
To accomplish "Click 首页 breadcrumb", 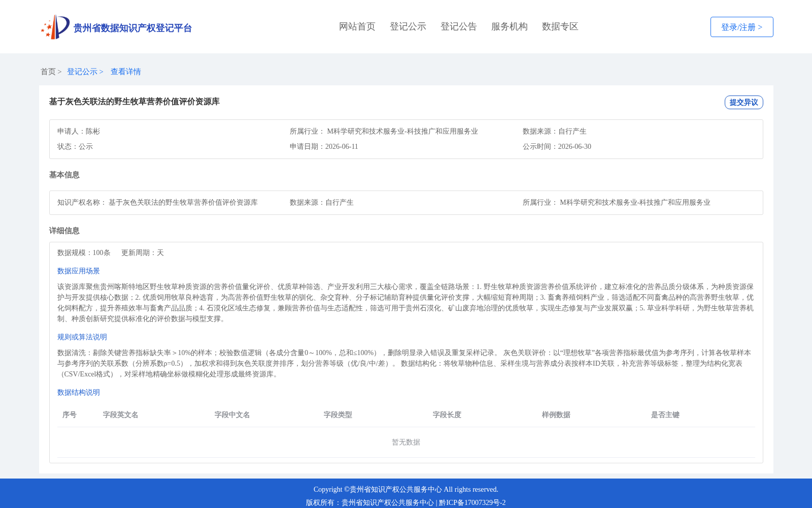I will tap(48, 72).
